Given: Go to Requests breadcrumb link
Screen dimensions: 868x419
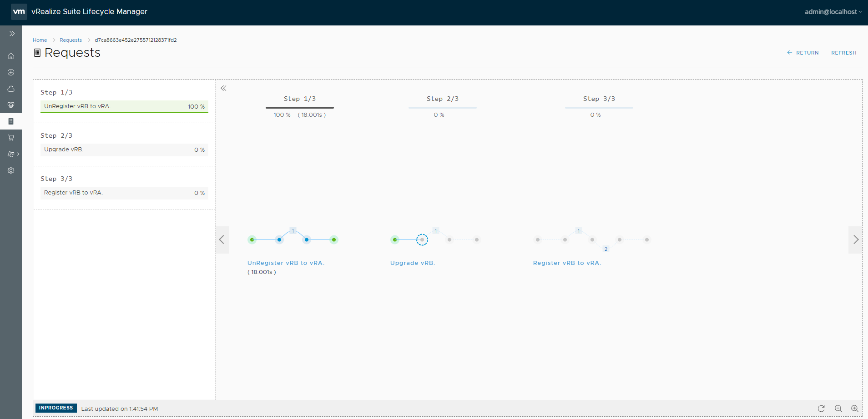Looking at the screenshot, I should (x=71, y=40).
